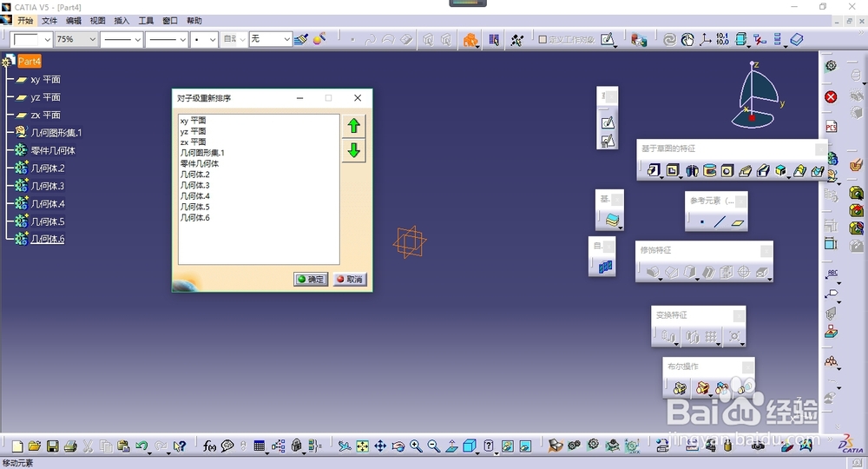Open the 插入 menu
Viewport: 868px width, 469px height.
tap(122, 21)
